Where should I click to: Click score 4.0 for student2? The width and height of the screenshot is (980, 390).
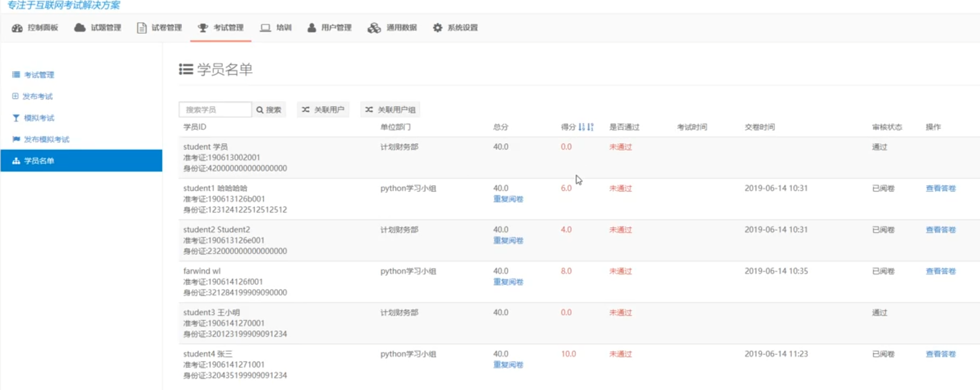566,230
